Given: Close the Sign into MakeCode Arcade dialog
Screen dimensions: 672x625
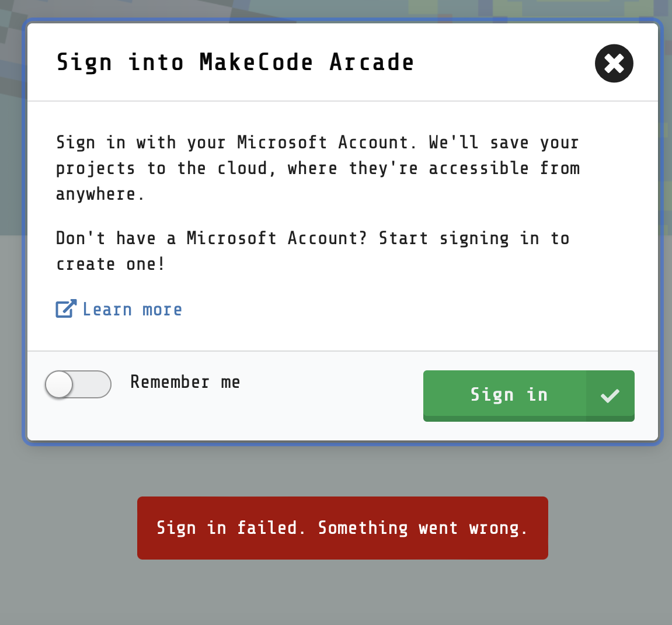Looking at the screenshot, I should [x=614, y=64].
